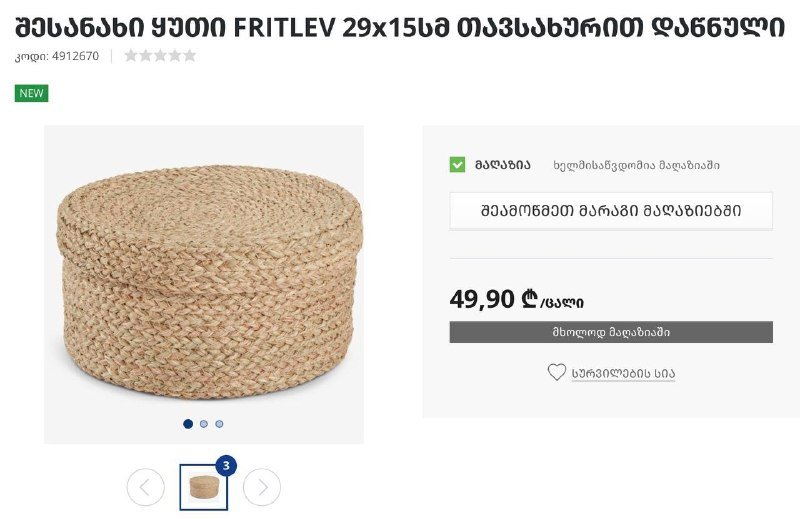Click the fourth rating star
This screenshot has width=800, height=519.
[x=175, y=56]
